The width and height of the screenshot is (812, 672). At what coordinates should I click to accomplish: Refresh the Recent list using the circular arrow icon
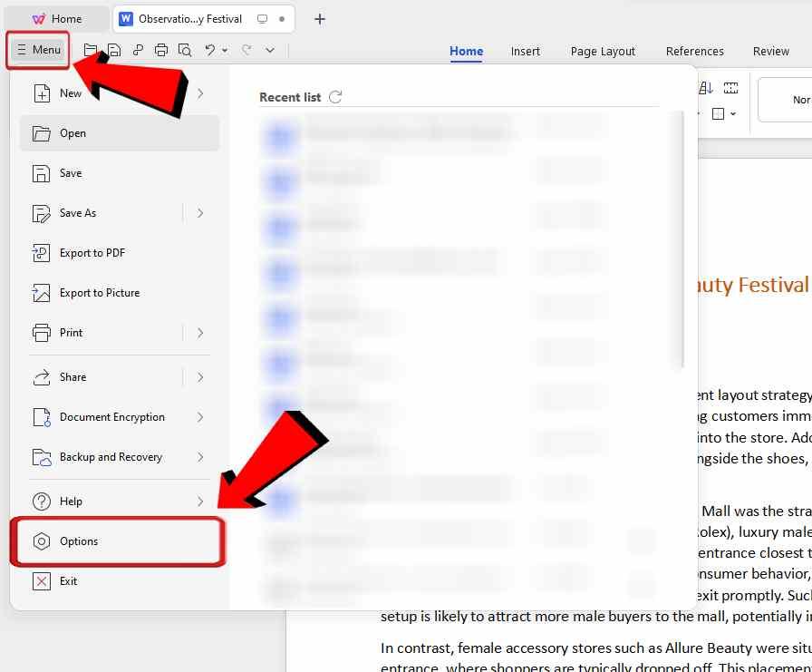coord(334,96)
